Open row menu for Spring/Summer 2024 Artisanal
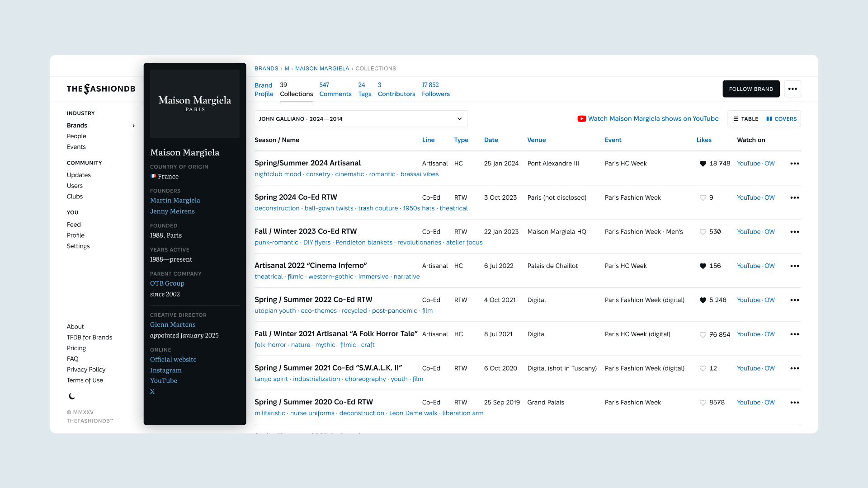The height and width of the screenshot is (488, 868). (795, 164)
